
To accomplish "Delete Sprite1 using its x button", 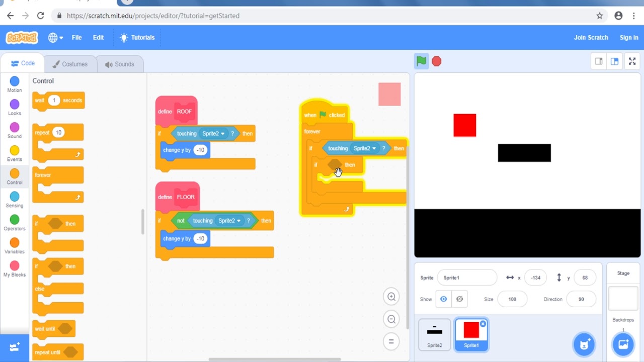I will [483, 324].
